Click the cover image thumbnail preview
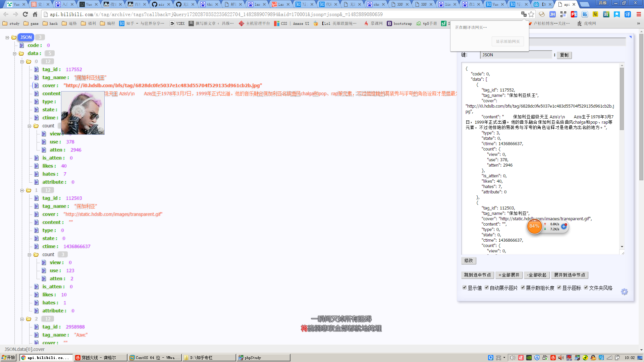This screenshot has height=362, width=644. [83, 113]
